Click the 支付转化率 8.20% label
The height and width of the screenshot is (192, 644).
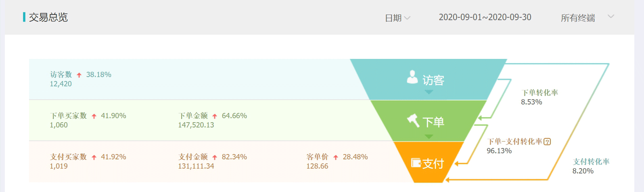(591, 166)
